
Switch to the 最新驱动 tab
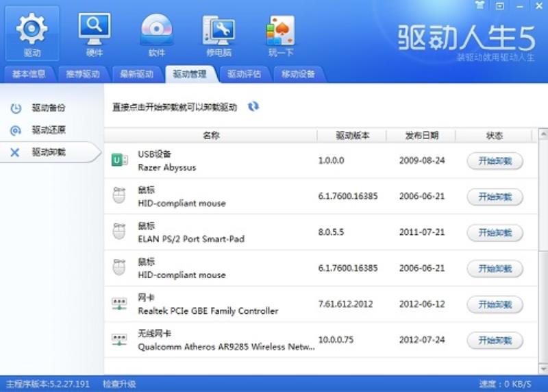(x=136, y=74)
